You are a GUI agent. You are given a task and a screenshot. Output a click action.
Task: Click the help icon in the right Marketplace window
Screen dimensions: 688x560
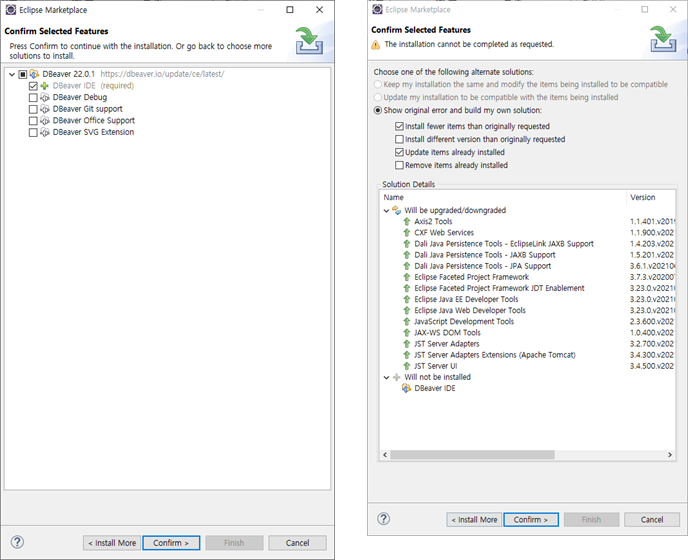383,519
